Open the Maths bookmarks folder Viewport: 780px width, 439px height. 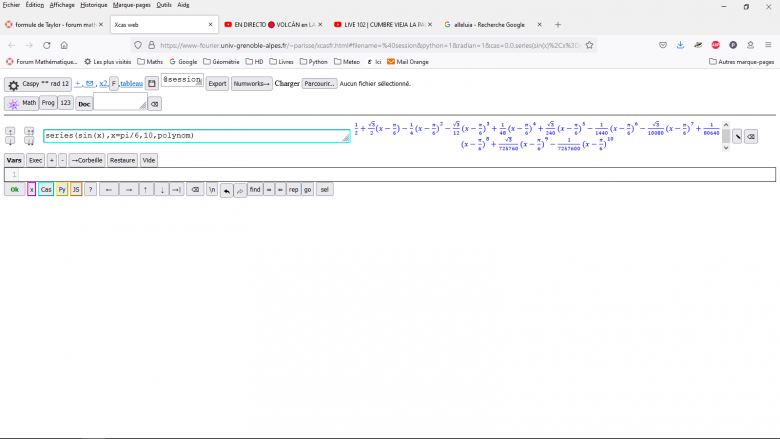[x=150, y=62]
